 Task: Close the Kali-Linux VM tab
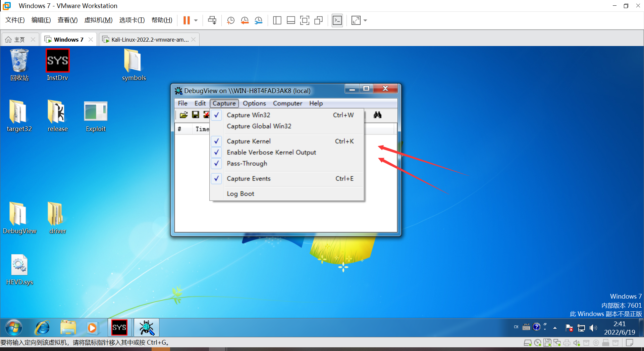(x=194, y=40)
